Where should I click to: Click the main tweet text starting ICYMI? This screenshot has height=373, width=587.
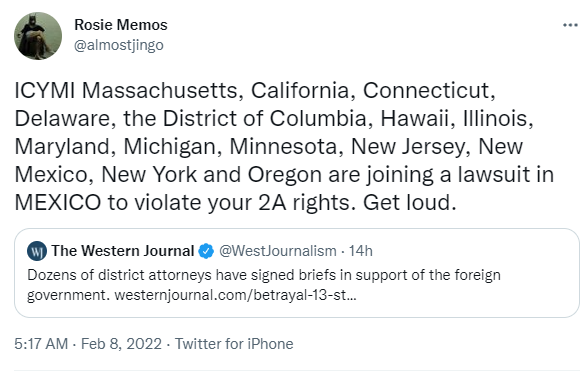click(x=284, y=146)
